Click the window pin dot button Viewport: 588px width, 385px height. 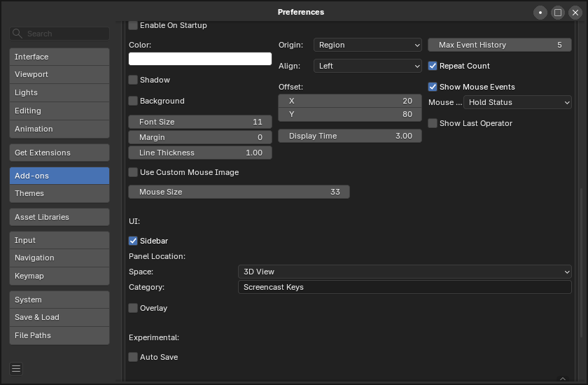point(540,13)
